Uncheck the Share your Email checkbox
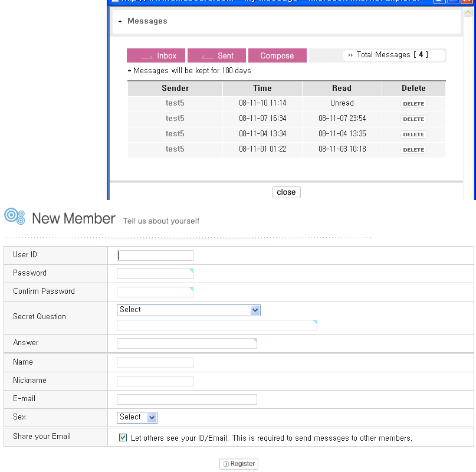 pos(123,437)
